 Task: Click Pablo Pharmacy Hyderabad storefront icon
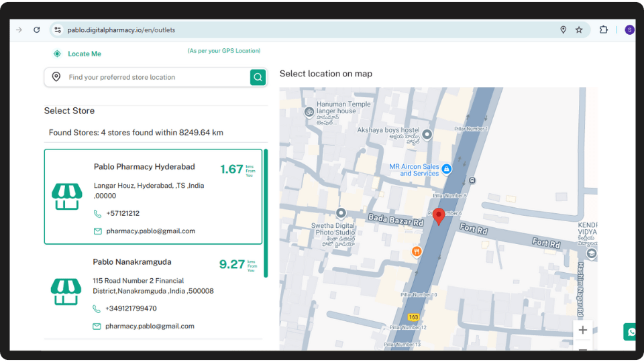click(x=67, y=196)
